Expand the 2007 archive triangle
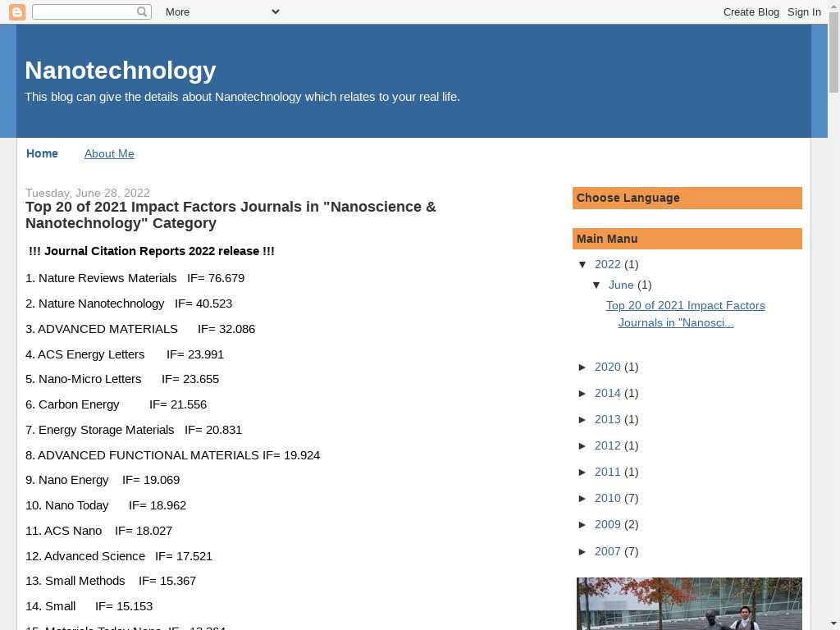Screen dimensions: 840x630 point(583,551)
